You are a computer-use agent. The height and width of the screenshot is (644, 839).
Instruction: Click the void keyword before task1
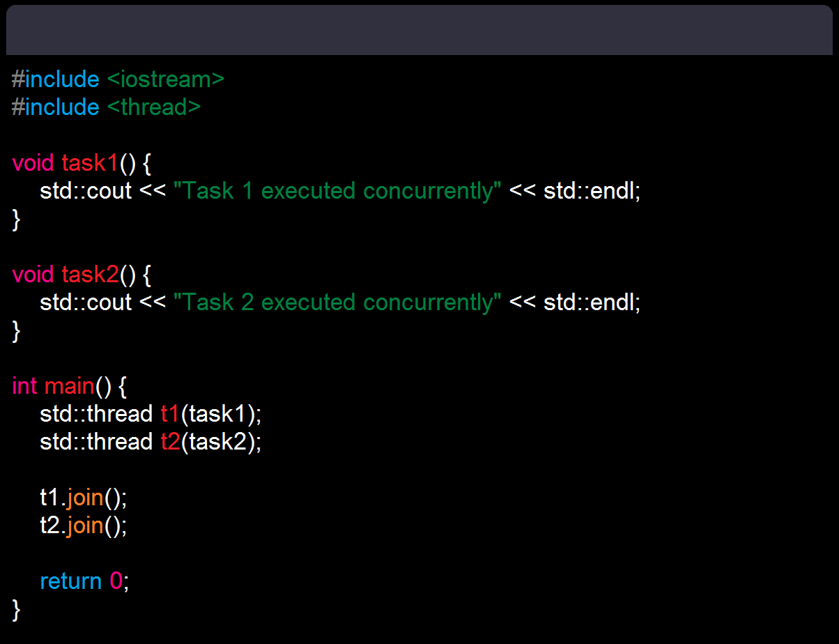[x=33, y=163]
